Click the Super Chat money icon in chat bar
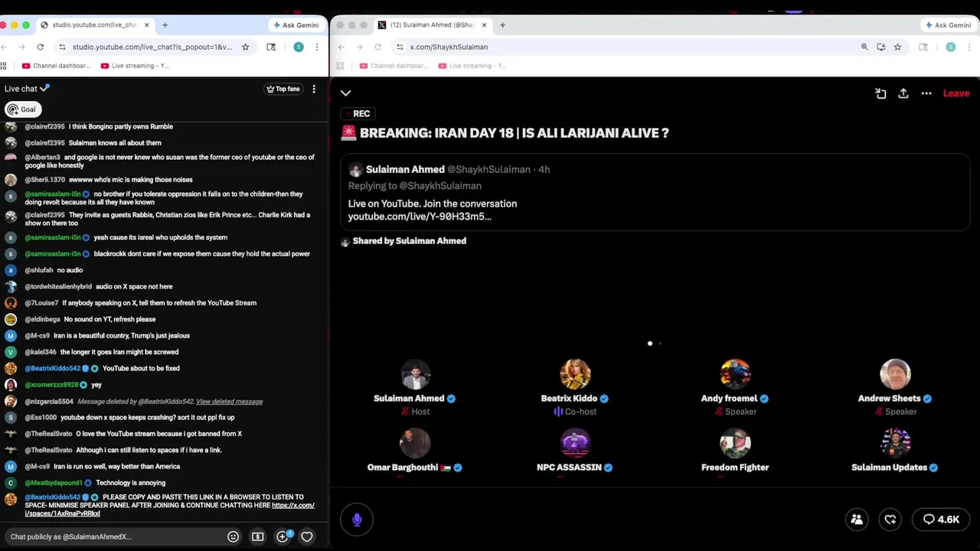Image resolution: width=980 pixels, height=551 pixels. point(258,536)
